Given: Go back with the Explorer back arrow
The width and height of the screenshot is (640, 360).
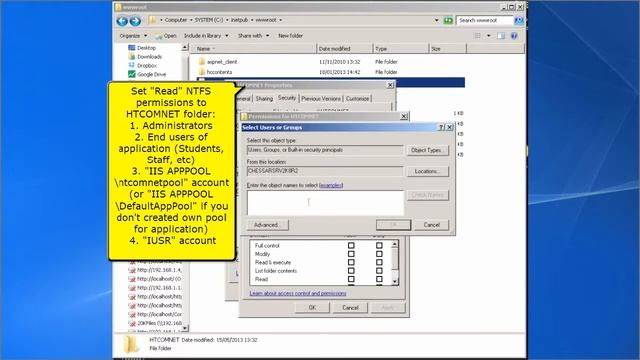Looking at the screenshot, I should tap(122, 21).
